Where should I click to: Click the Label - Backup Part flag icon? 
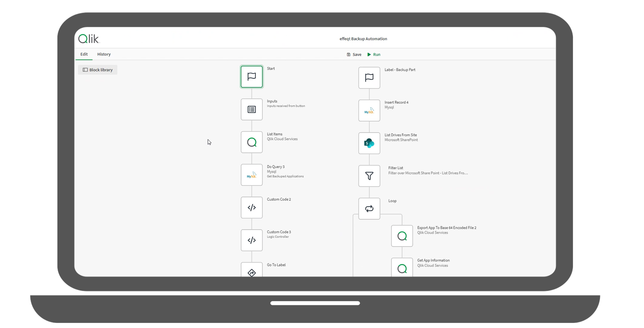[x=369, y=77]
